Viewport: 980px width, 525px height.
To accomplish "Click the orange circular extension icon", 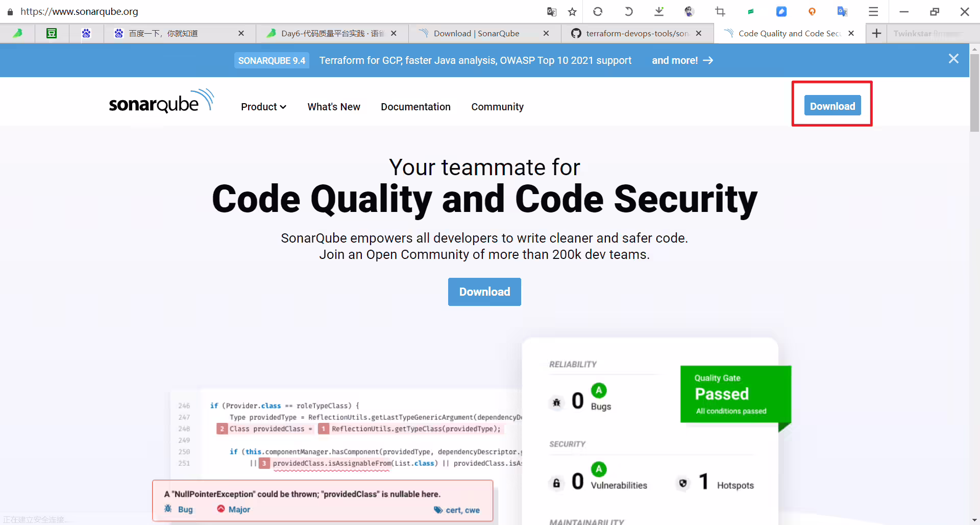I will [812, 11].
